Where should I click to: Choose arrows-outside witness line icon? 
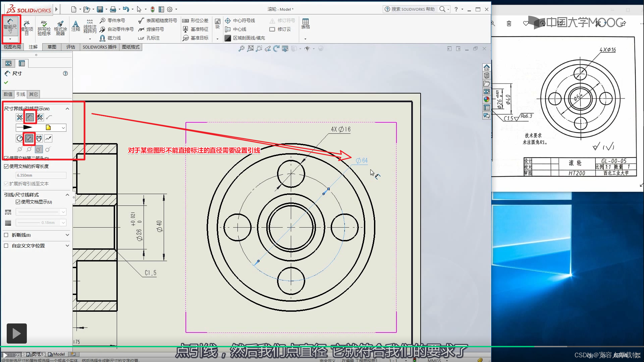[x=20, y=117]
